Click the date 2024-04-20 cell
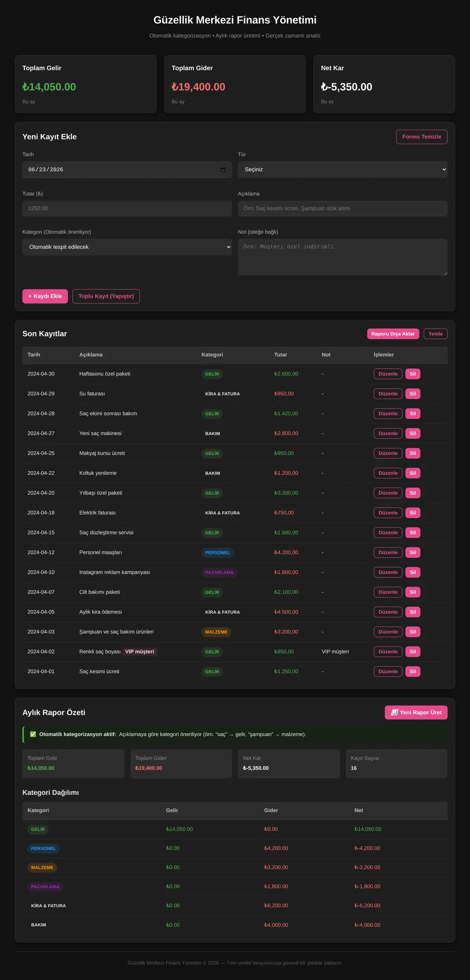Screen dimensions: 470x980 click(41, 493)
